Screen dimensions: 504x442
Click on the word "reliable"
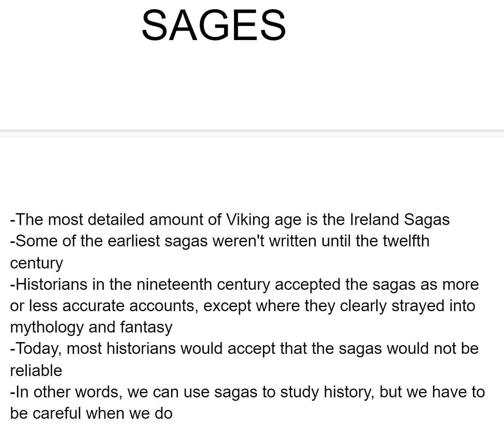click(x=36, y=370)
